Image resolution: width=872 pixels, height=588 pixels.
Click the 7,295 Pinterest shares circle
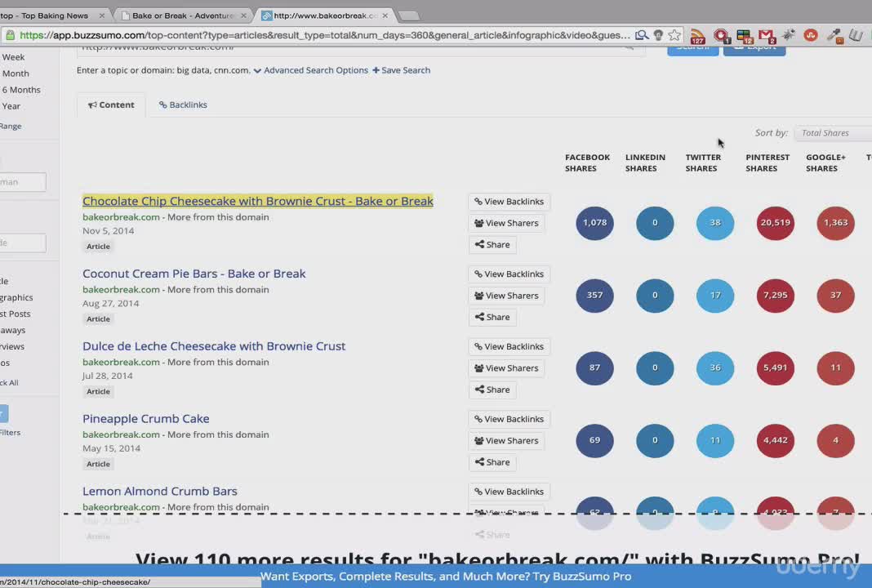(775, 296)
